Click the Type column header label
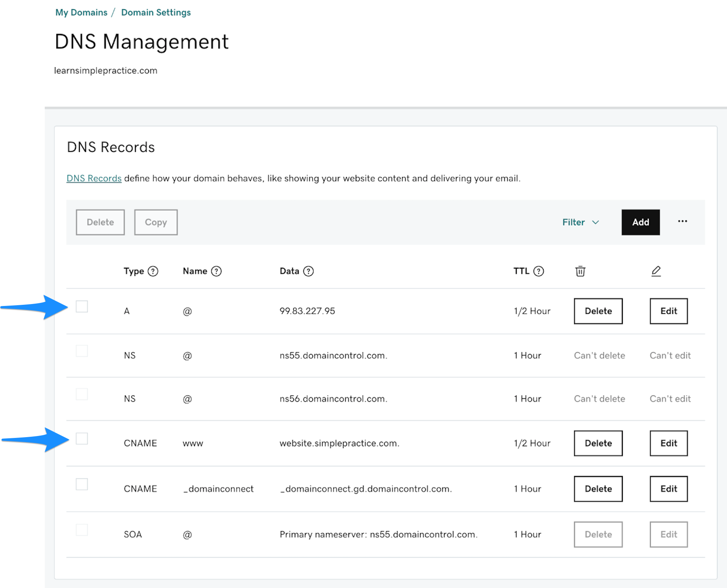727x588 pixels. pyautogui.click(x=134, y=271)
